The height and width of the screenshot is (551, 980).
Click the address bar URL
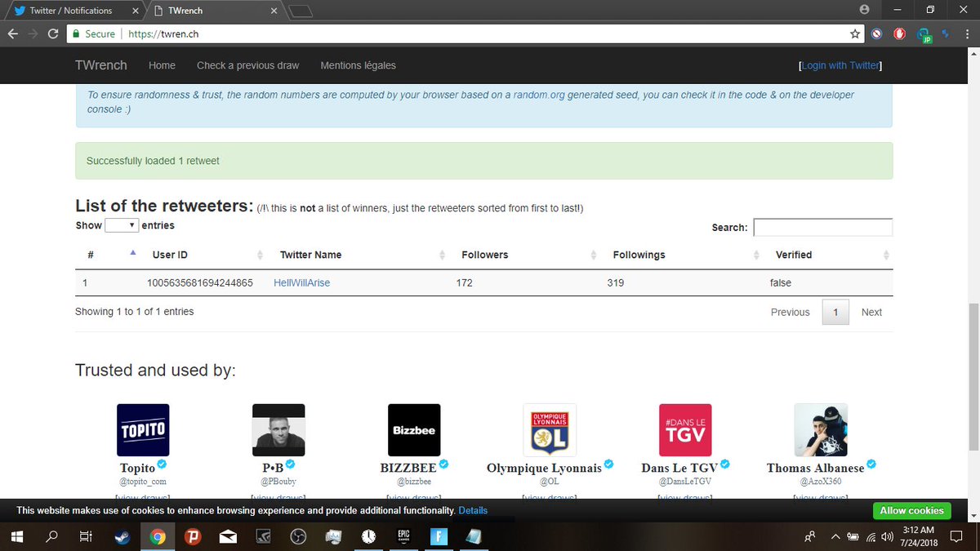click(x=164, y=34)
